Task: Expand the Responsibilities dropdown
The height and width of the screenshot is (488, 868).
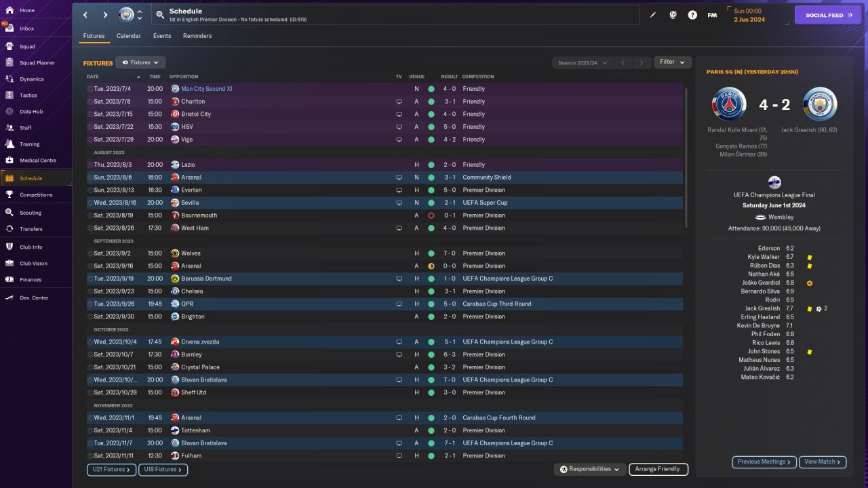Action: (589, 469)
